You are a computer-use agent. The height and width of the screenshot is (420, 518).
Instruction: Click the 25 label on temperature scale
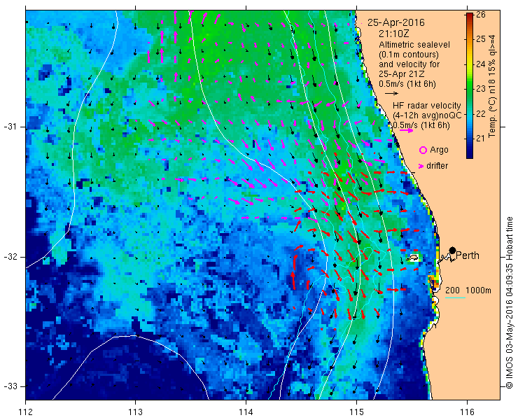point(481,39)
